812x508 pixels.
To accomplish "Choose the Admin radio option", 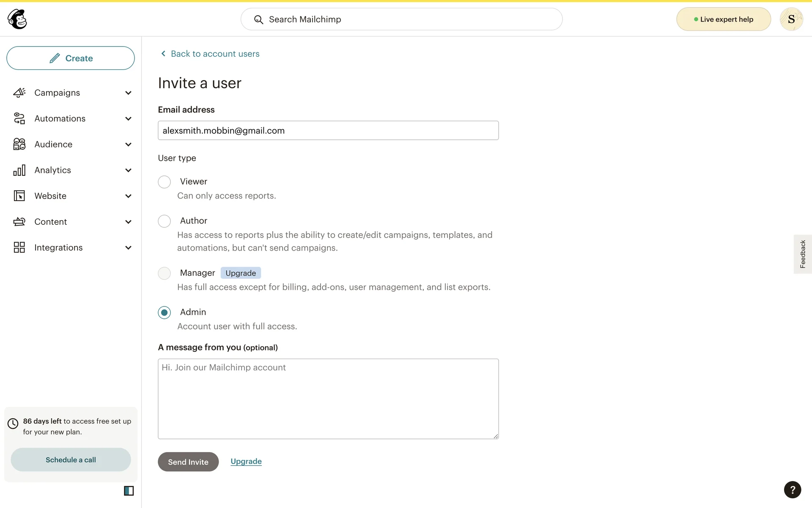I will (x=164, y=312).
